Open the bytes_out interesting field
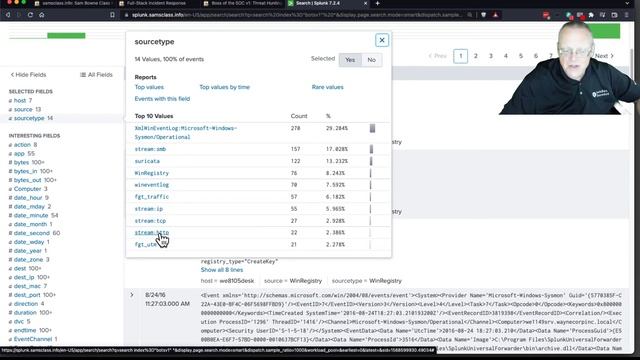 coord(27,180)
